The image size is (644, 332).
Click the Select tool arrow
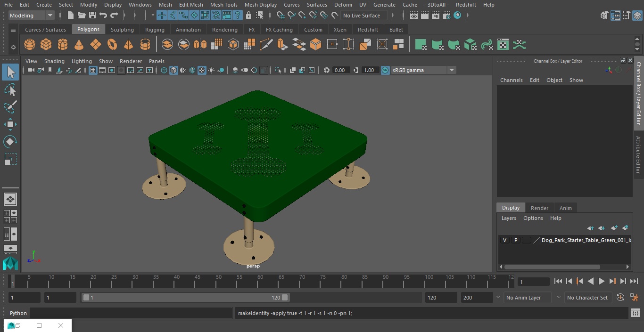click(10, 72)
